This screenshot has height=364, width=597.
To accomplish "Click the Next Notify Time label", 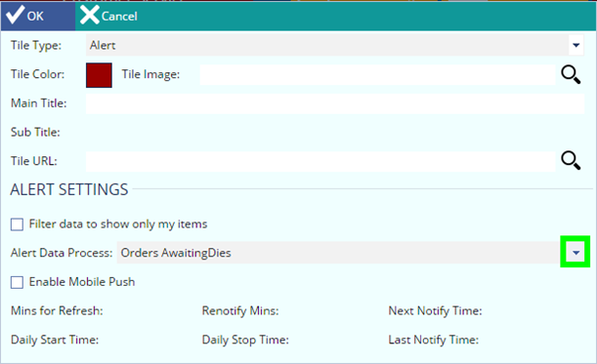I will click(x=435, y=310).
